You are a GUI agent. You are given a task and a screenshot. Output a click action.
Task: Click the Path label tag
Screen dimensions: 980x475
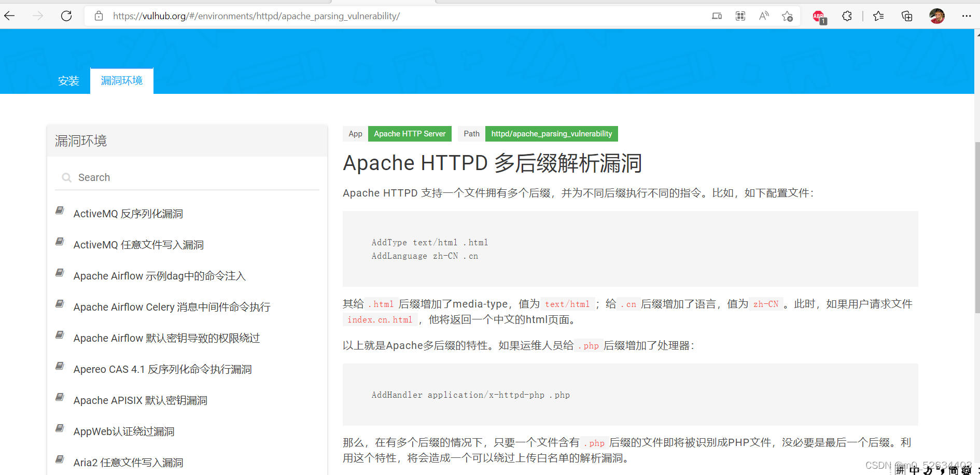click(x=471, y=134)
